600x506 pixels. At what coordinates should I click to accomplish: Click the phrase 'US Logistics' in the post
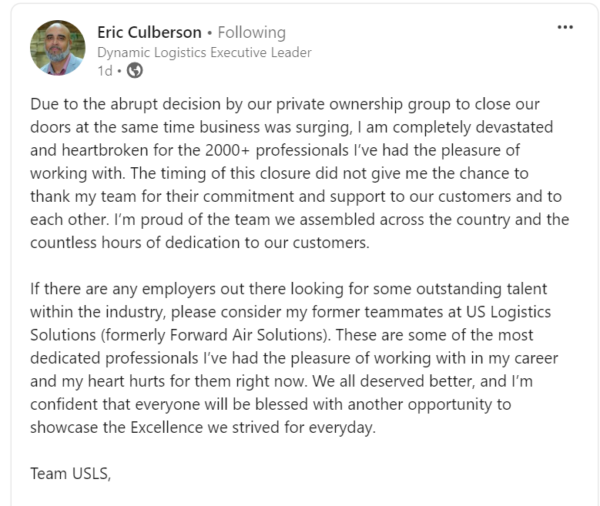(509, 312)
